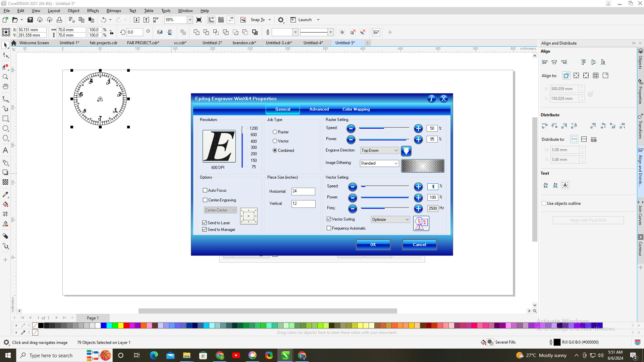644x362 pixels.
Task: Select the Ellipse tool
Action: pyautogui.click(x=5, y=128)
